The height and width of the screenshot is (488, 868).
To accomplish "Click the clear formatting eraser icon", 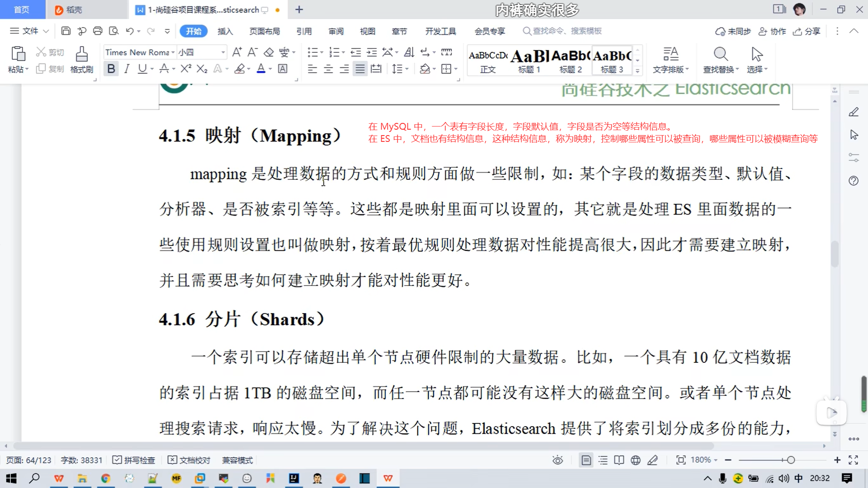I will click(x=269, y=52).
